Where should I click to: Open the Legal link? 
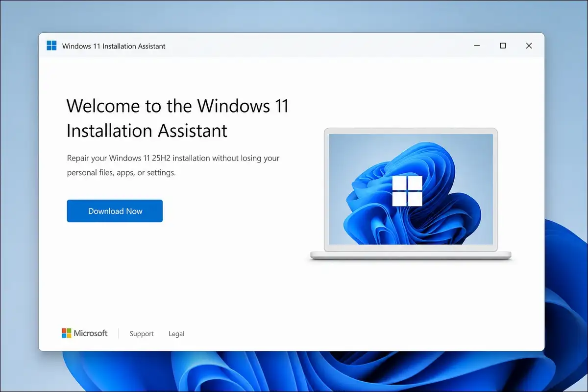pyautogui.click(x=176, y=334)
